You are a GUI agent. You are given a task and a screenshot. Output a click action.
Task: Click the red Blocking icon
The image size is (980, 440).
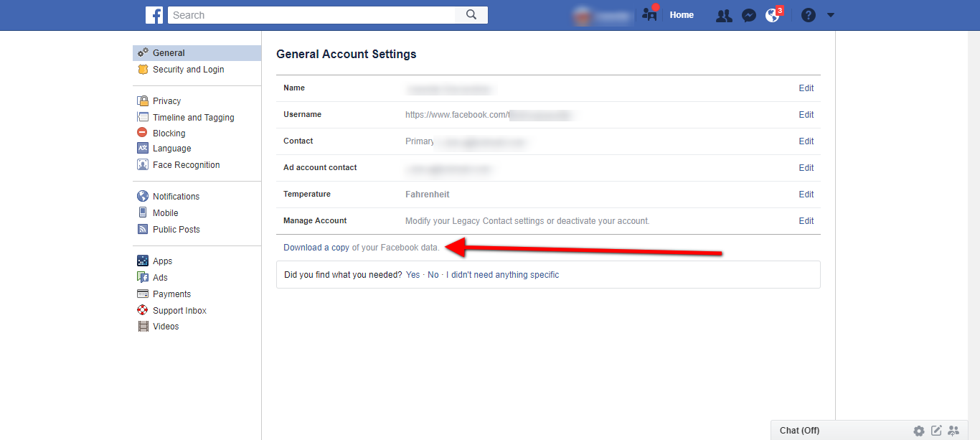[x=142, y=133]
